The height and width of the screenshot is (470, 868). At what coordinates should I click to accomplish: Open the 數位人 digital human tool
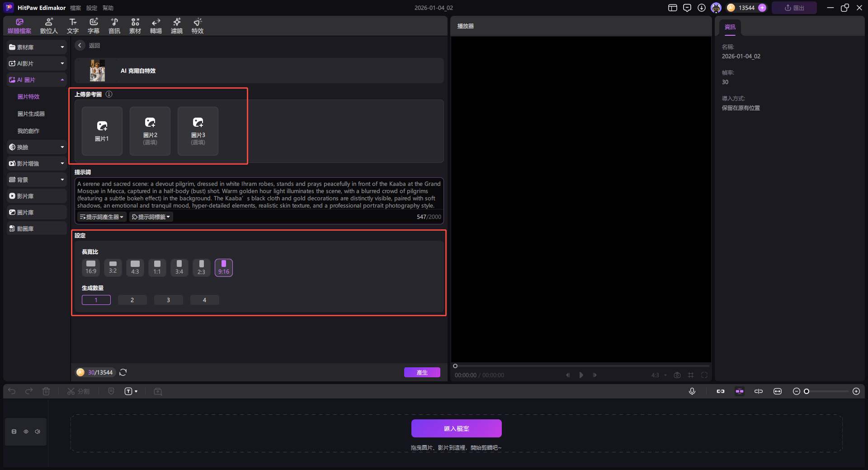(49, 26)
